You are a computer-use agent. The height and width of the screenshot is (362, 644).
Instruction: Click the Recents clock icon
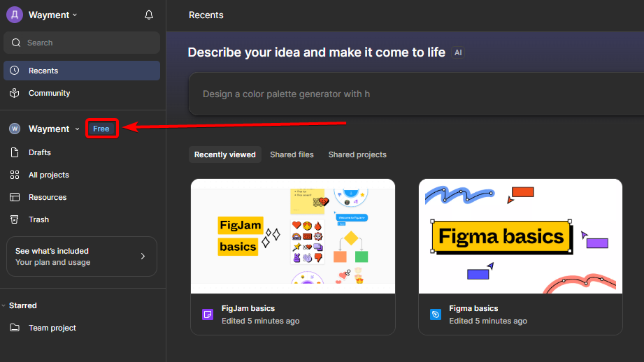coord(15,71)
